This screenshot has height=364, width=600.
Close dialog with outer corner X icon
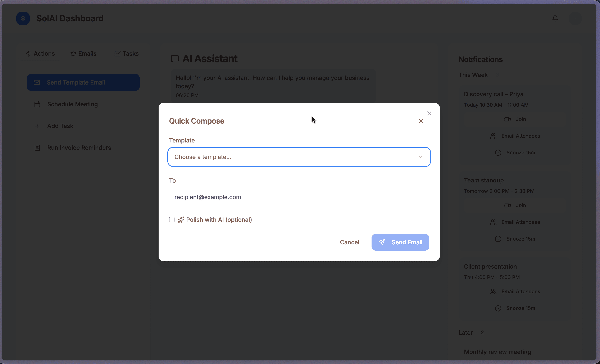(429, 113)
